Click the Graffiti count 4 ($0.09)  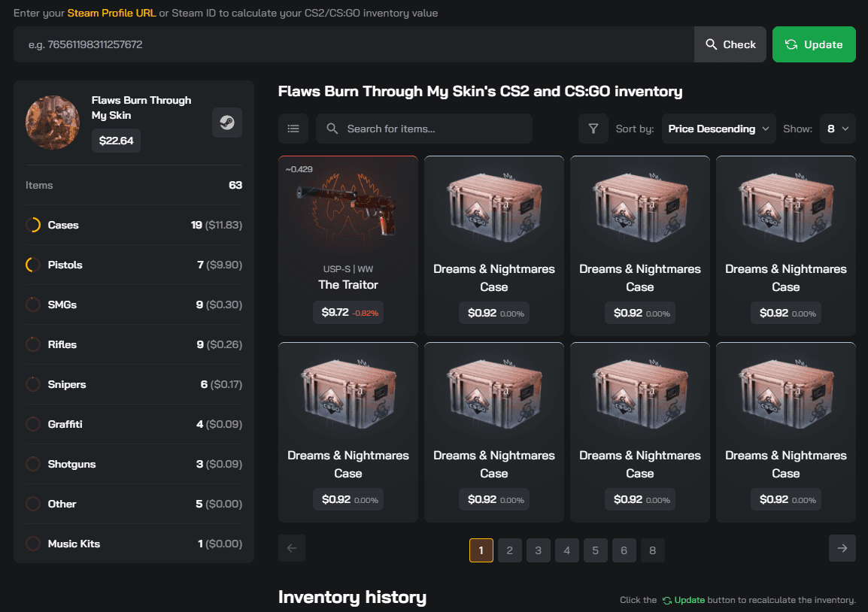click(x=219, y=425)
